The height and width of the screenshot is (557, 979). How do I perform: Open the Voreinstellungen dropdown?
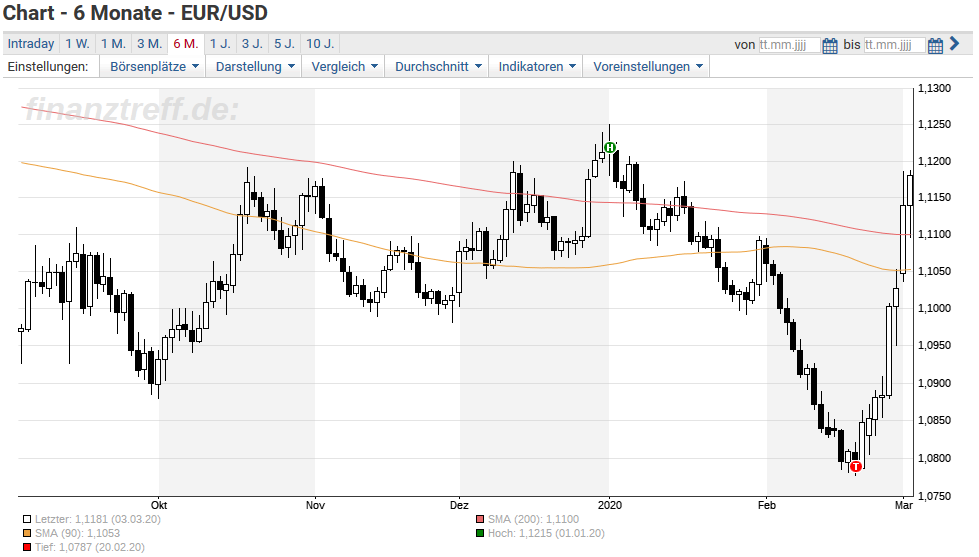click(x=647, y=66)
